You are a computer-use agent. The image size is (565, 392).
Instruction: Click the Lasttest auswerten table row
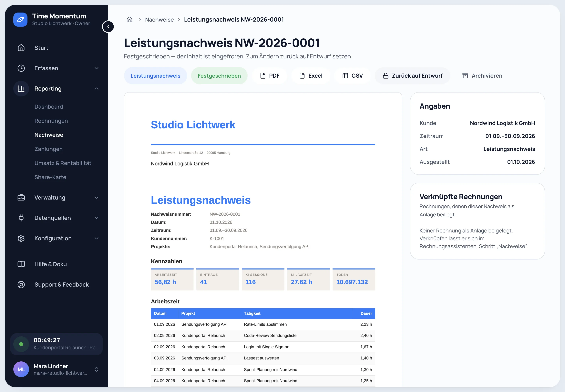coord(263,358)
